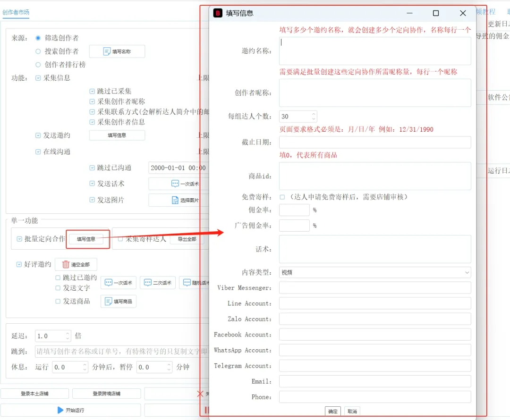This screenshot has height=420, width=510.
Task: Select the 搜索创作者 radio option
Action: pyautogui.click(x=38, y=51)
